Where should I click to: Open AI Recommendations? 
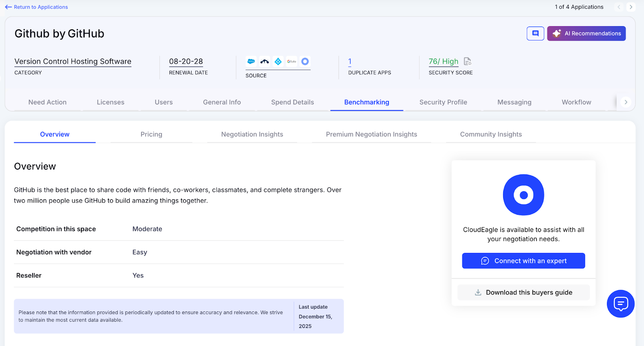586,33
